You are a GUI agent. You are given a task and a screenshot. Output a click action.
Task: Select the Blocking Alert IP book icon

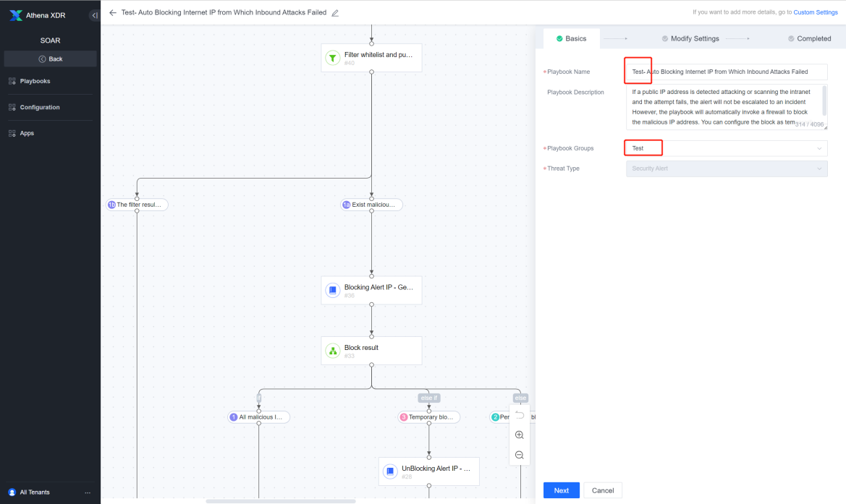click(333, 290)
